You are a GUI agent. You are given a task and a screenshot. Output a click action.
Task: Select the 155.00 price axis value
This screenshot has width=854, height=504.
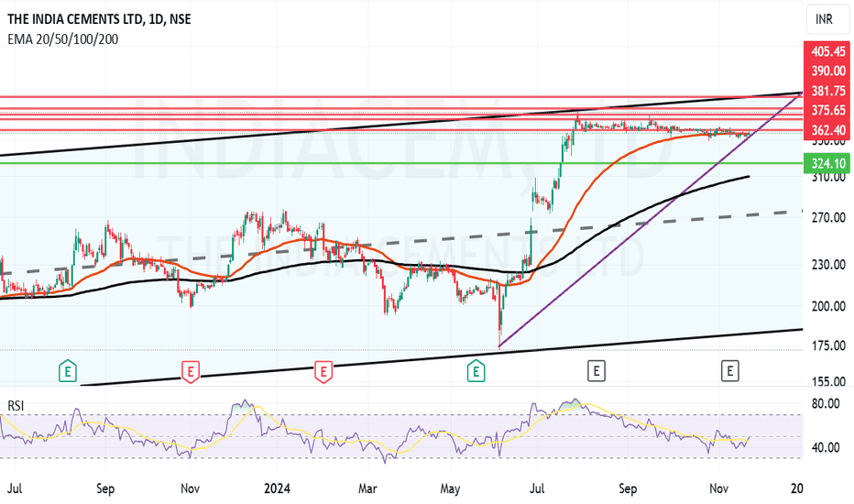828,381
